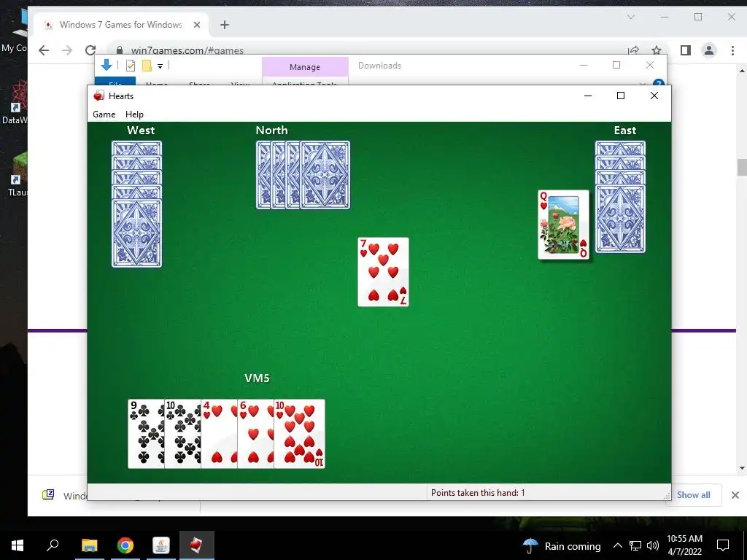
Task: Open taskbar search magnifier
Action: 53,545
